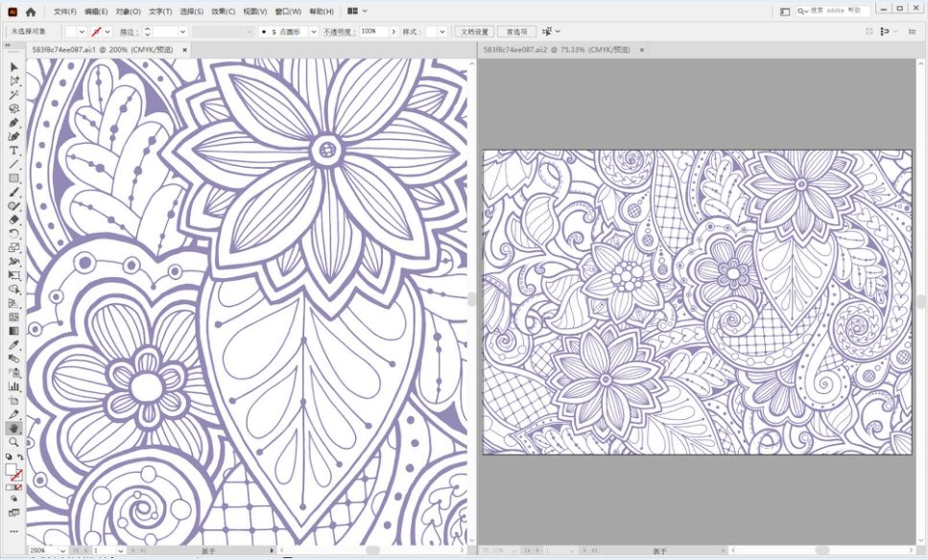
Task: Choose the Selection arrow tool
Action: 13,67
